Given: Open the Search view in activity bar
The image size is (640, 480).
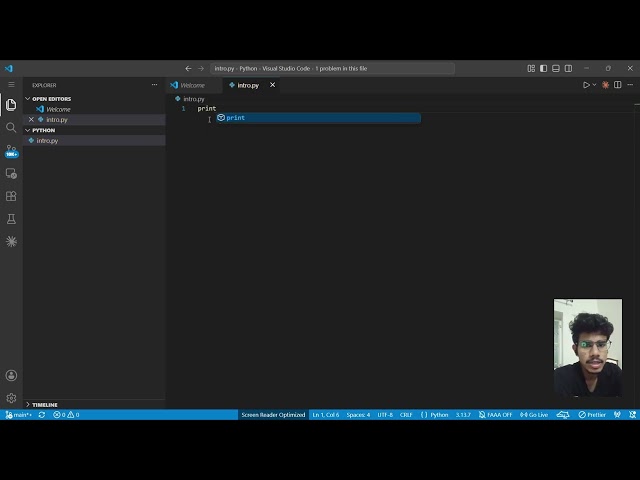Looking at the screenshot, I should (x=11, y=128).
